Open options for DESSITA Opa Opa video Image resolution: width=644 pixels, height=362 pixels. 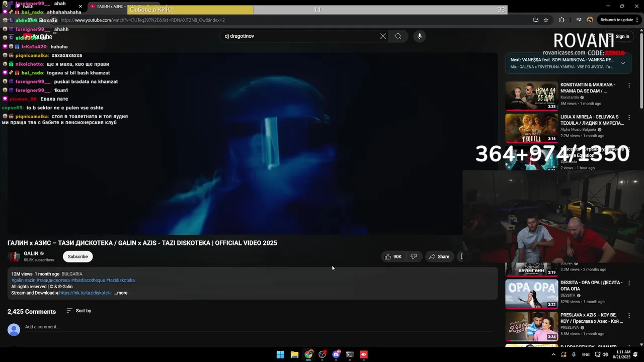[629, 283]
